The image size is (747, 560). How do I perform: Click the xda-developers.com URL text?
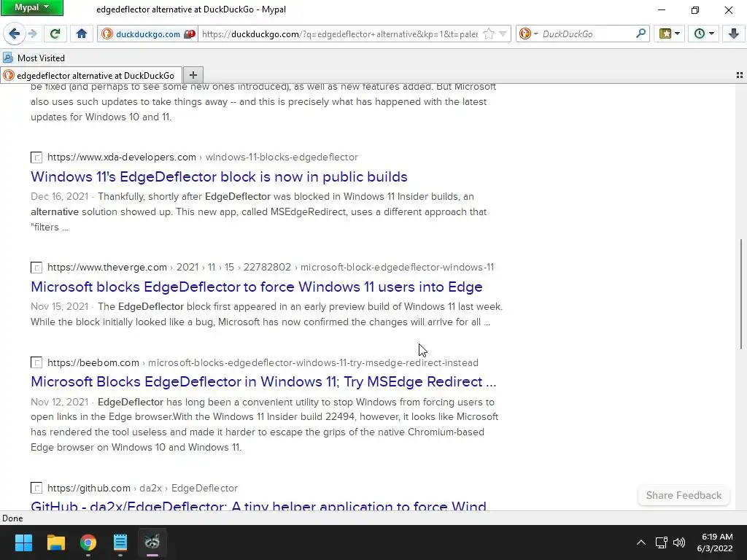pos(122,157)
